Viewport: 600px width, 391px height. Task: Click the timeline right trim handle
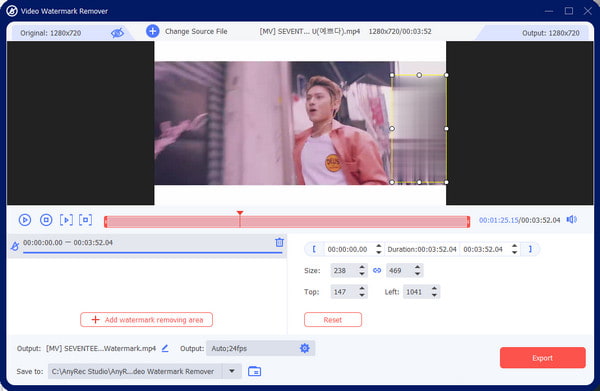click(468, 222)
